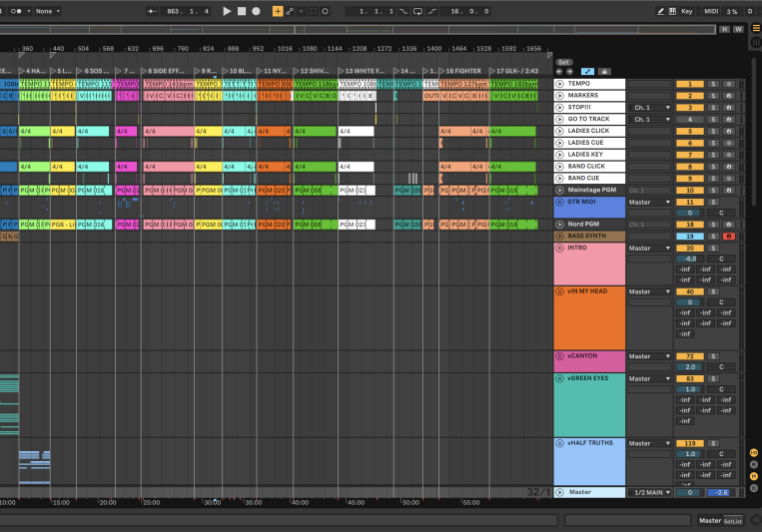Click the Capture MIDI icon
762x532 pixels.
(314, 11)
